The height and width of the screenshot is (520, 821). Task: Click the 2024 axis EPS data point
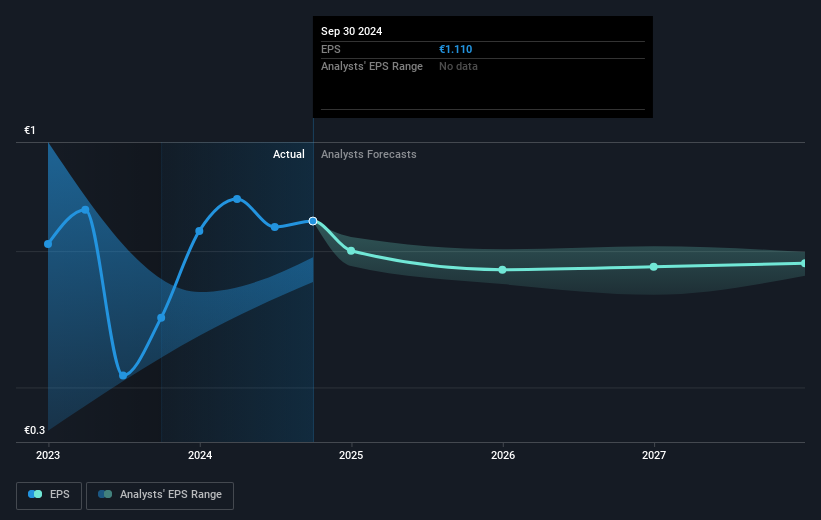click(x=199, y=231)
